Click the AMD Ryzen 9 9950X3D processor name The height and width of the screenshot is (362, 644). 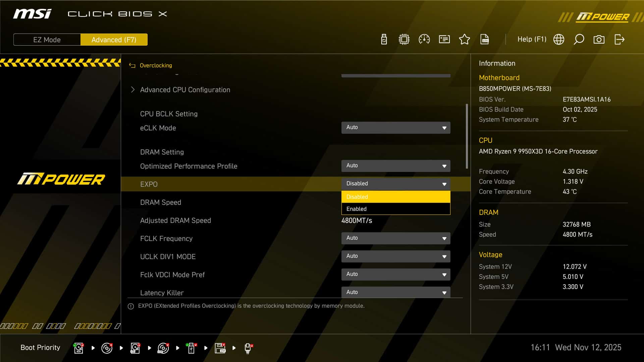click(x=538, y=151)
